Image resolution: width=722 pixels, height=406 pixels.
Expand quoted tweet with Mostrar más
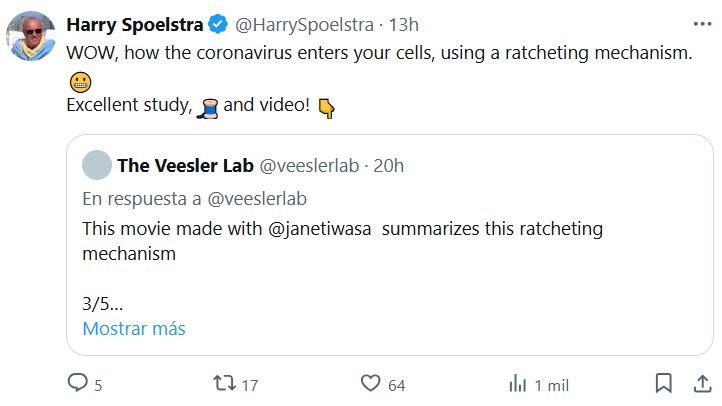pos(134,328)
